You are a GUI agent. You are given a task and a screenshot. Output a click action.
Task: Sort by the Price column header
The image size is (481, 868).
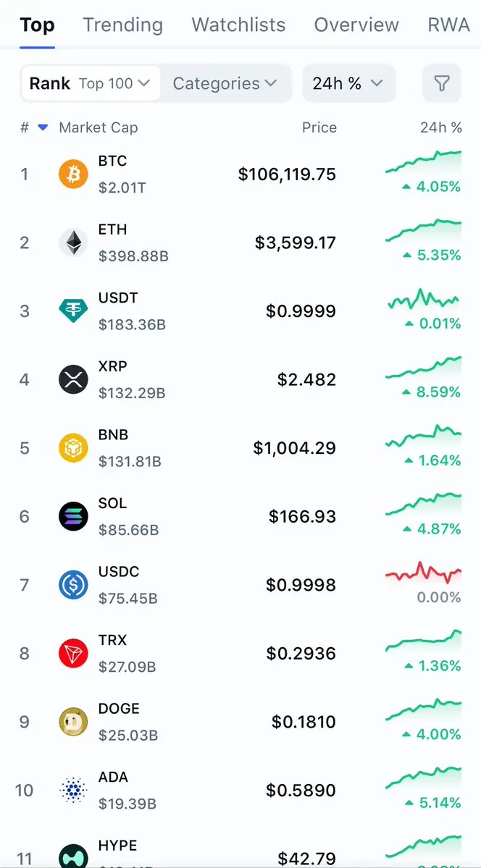319,128
